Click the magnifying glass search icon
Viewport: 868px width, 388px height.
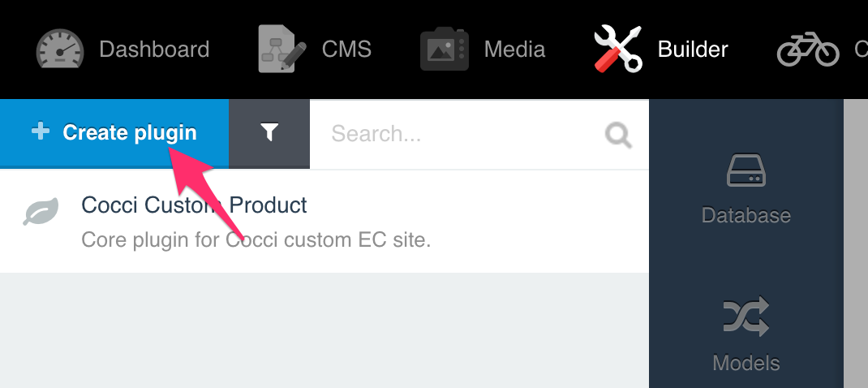click(618, 135)
